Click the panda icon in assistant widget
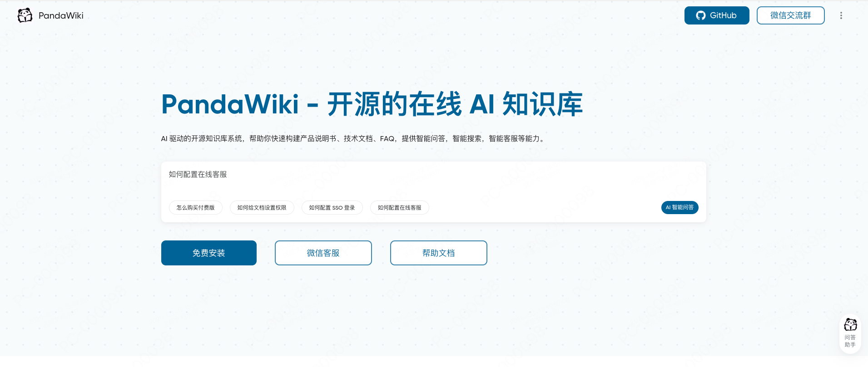Image resolution: width=868 pixels, height=367 pixels. tap(850, 325)
